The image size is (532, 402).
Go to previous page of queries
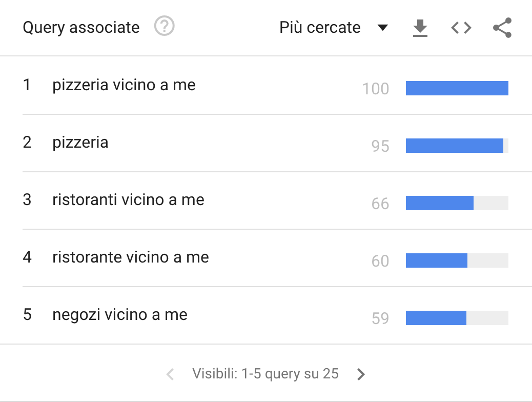(x=170, y=374)
